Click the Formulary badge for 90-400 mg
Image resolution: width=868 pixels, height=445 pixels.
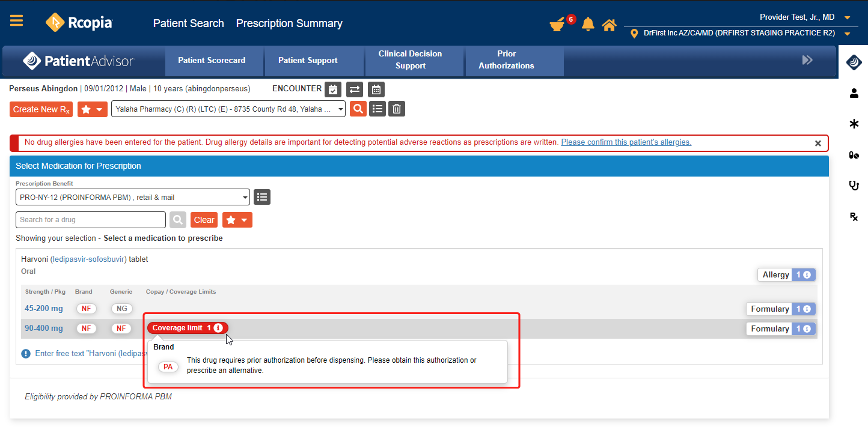pos(780,328)
